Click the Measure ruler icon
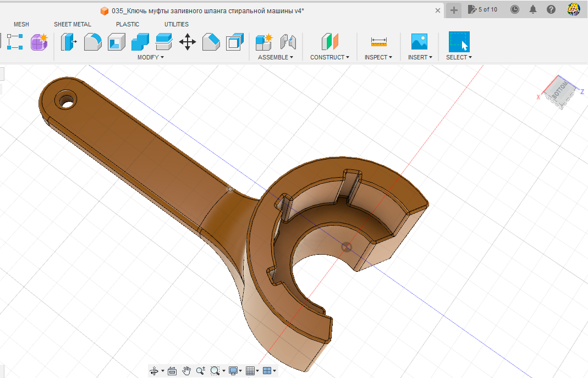 point(379,42)
